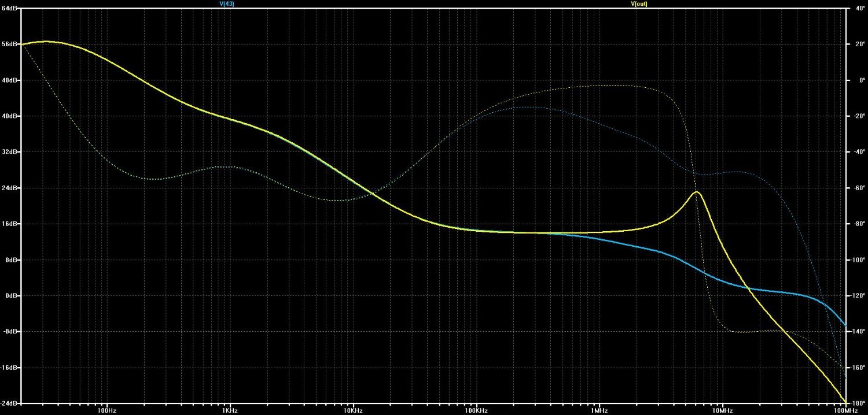The width and height of the screenshot is (868, 415).
Task: Click the 40dB magnitude axis label
Action: coord(10,116)
